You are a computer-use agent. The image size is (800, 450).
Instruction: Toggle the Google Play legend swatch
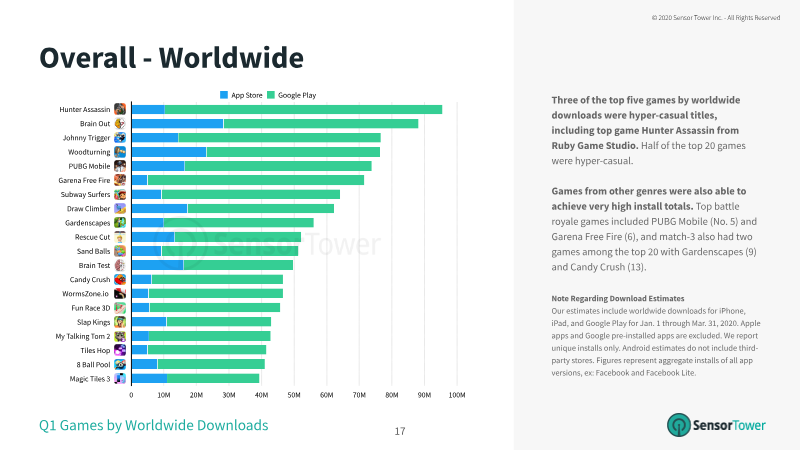click(x=271, y=95)
